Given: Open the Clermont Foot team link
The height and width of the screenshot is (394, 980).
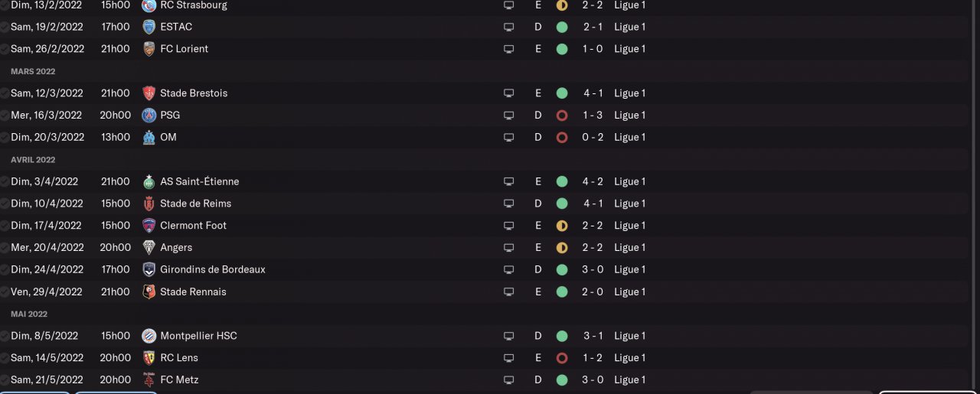Looking at the screenshot, I should coord(193,226).
